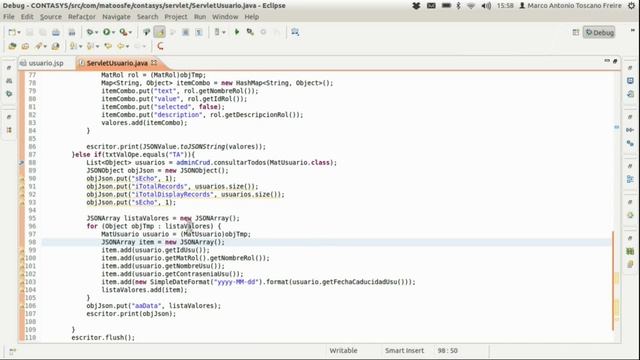Viewport: 640px width, 360px height.
Task: Click the Debug bug launch icon
Action: click(x=90, y=32)
